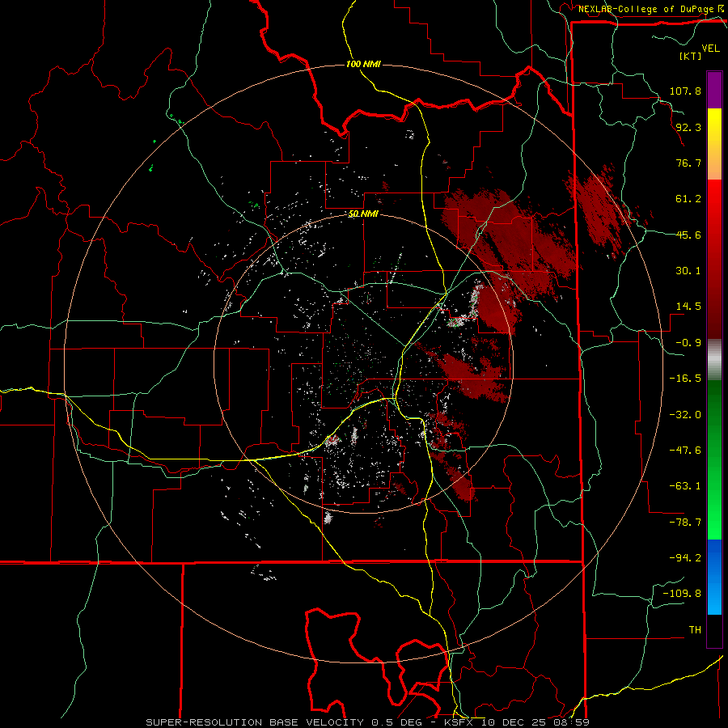The image size is (728, 728).
Task: Click the blue segment of color bar
Action: pos(714,577)
